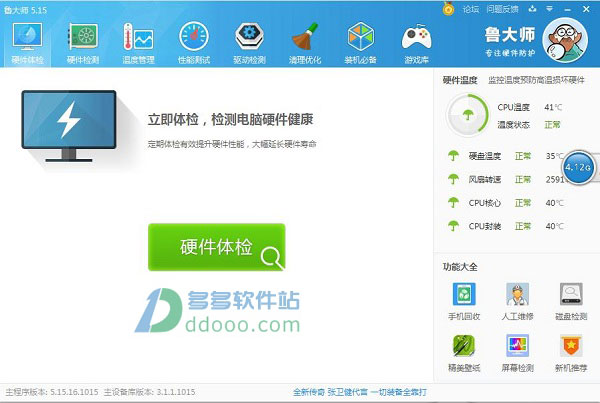The width and height of the screenshot is (600, 403).
Task: Open the 硬件体检 tab
Action: pyautogui.click(x=27, y=43)
